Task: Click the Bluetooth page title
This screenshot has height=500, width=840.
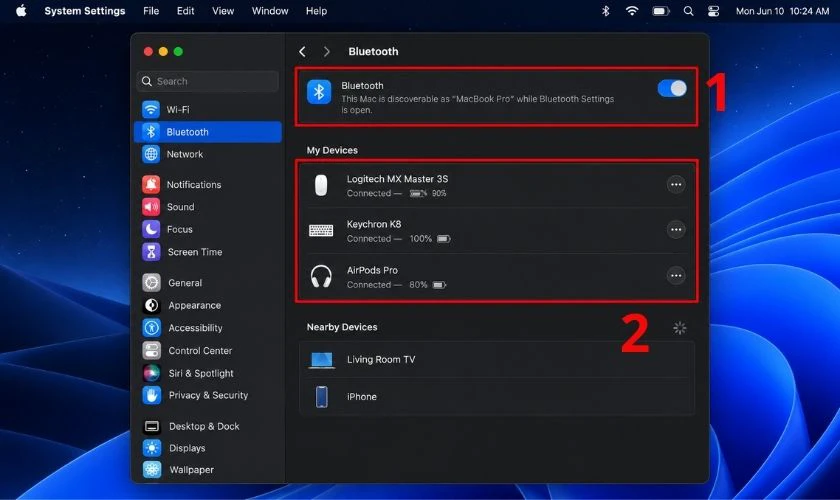Action: [373, 51]
